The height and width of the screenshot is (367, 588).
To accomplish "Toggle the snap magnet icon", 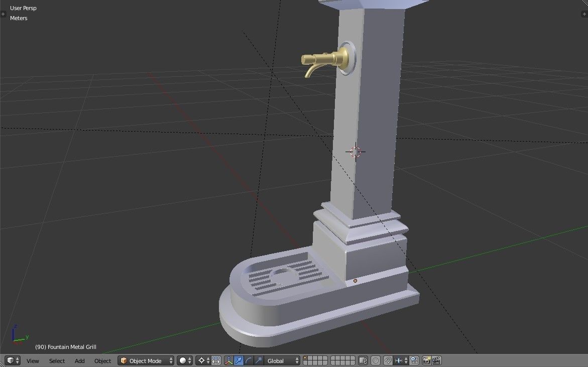I will click(388, 360).
